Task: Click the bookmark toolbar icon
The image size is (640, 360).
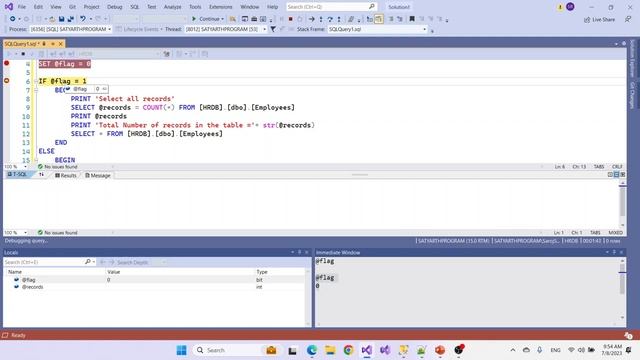Action: click(412, 19)
